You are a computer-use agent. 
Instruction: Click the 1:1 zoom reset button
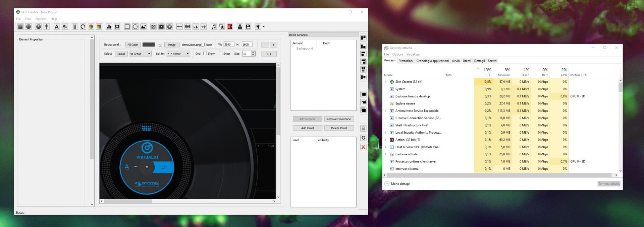[269, 54]
